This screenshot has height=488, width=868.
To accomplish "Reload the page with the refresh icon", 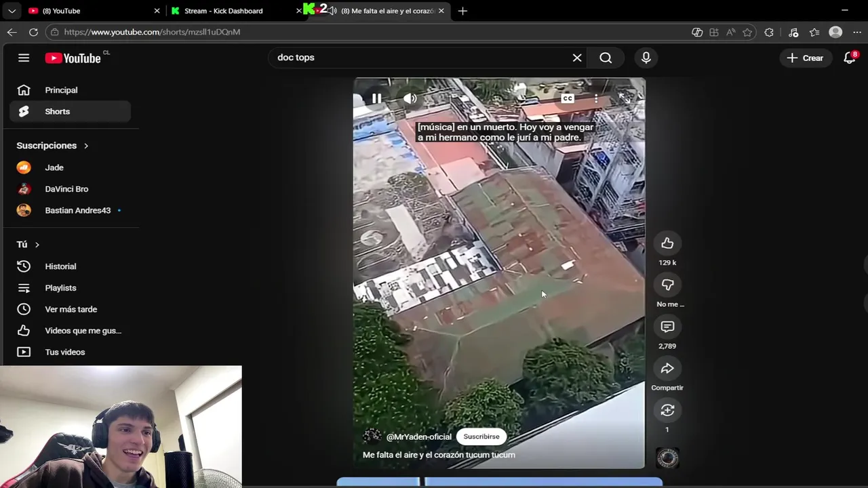I will coord(33,32).
